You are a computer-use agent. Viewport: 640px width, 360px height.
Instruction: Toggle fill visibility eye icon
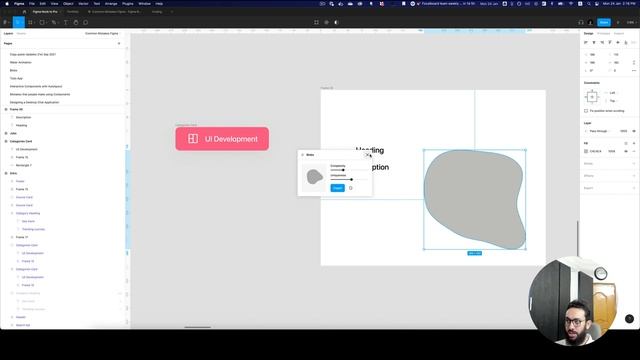coord(626,151)
